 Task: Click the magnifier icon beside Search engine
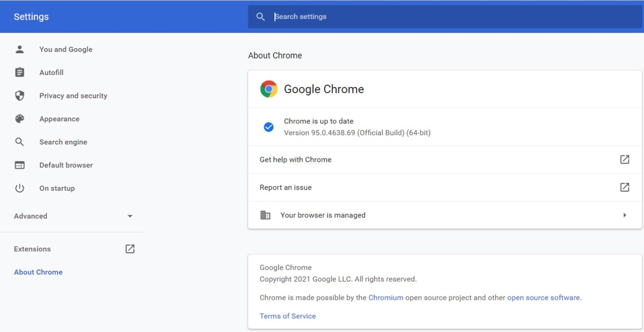click(20, 142)
